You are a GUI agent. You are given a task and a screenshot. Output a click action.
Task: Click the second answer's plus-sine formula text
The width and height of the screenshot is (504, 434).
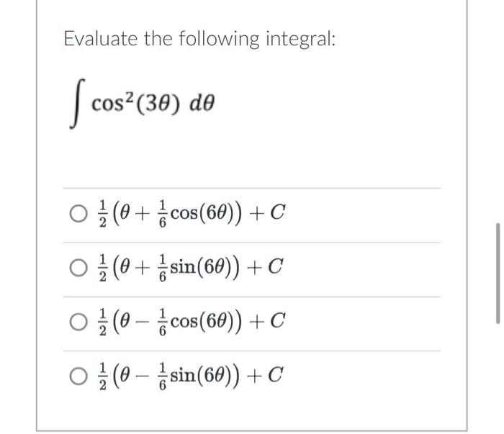tap(191, 268)
